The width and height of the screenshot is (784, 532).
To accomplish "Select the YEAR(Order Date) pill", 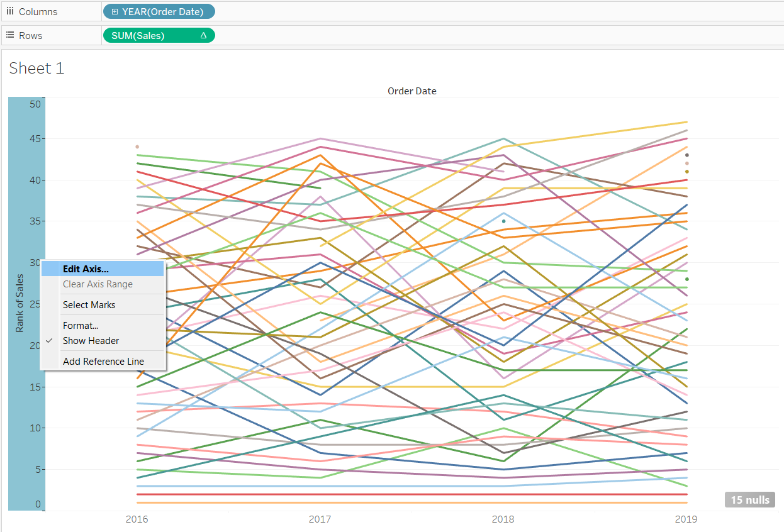I will tap(159, 11).
